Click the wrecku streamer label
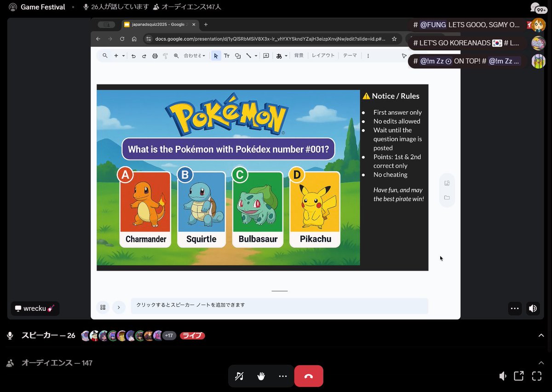552x392 pixels. 35,308
